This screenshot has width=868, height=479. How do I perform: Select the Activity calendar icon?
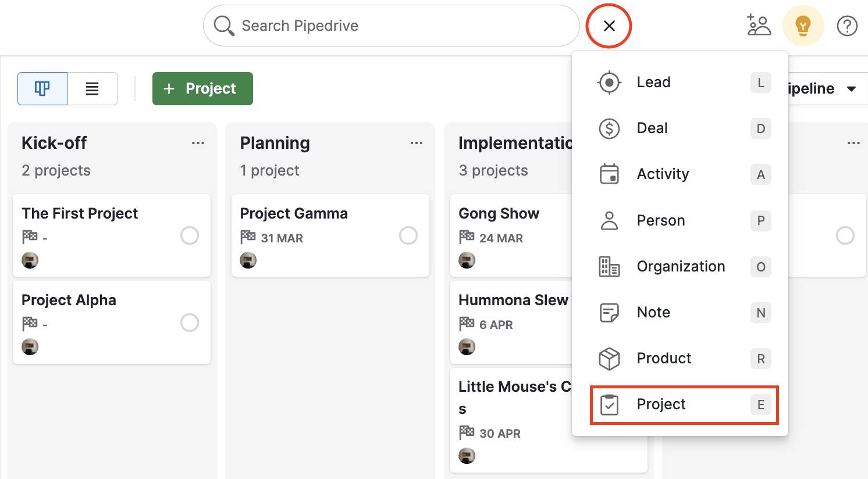pyautogui.click(x=609, y=174)
